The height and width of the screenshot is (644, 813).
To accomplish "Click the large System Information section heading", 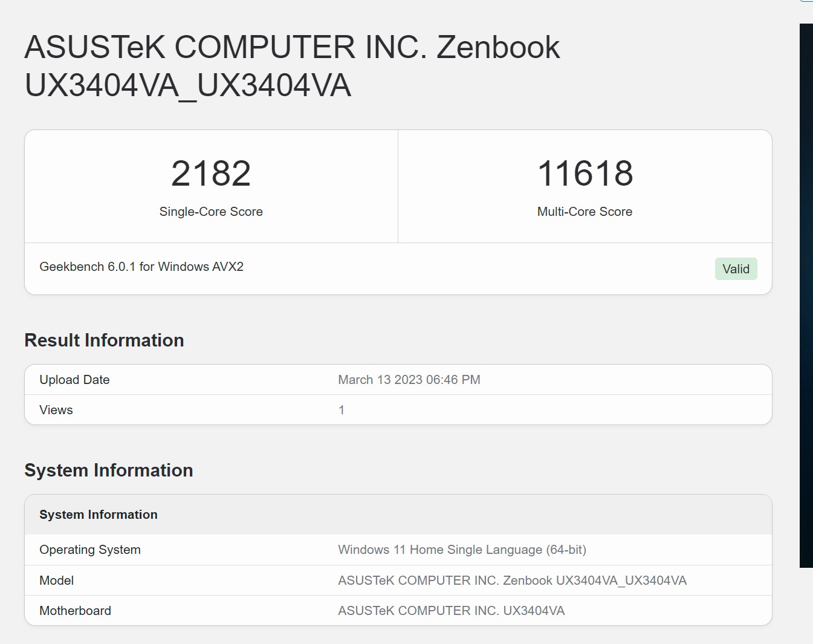I will tap(109, 470).
